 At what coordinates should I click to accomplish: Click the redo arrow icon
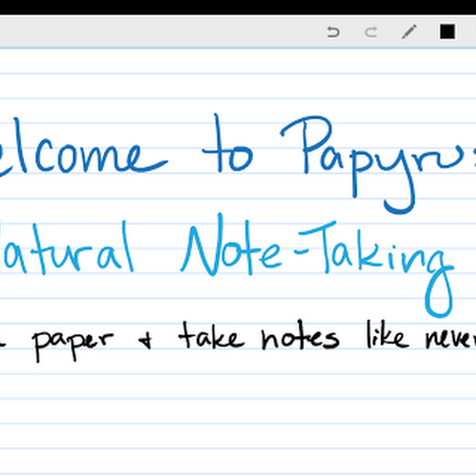pos(371,32)
